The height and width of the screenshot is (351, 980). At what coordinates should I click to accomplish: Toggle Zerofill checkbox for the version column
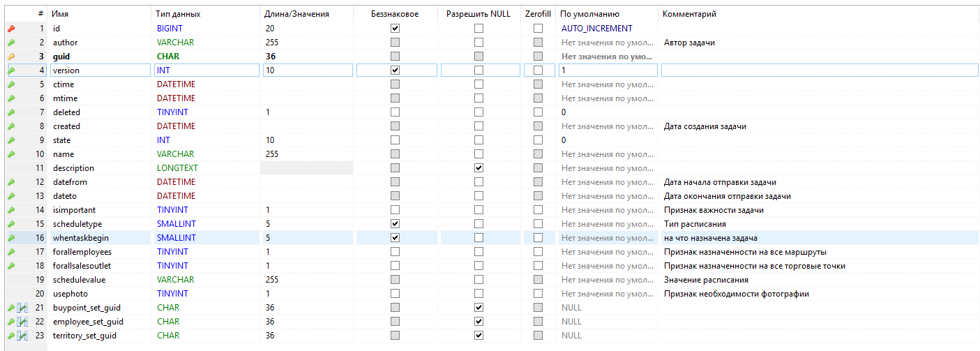(538, 70)
